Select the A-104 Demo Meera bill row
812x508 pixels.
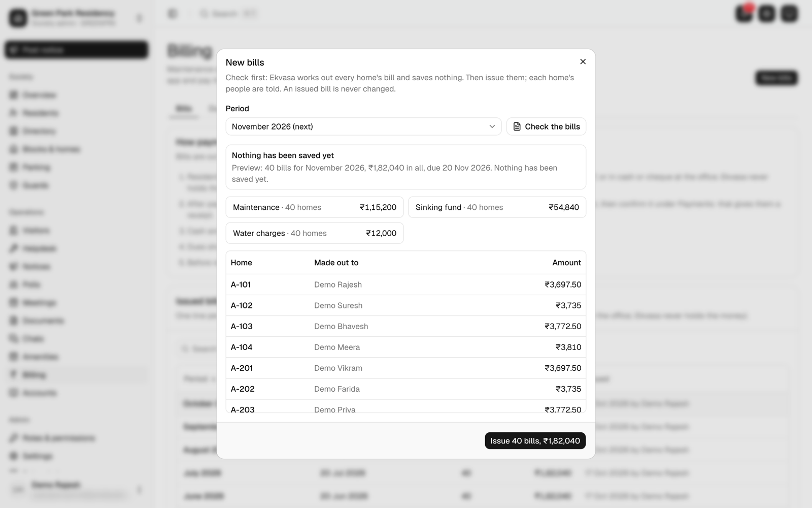pyautogui.click(x=406, y=347)
